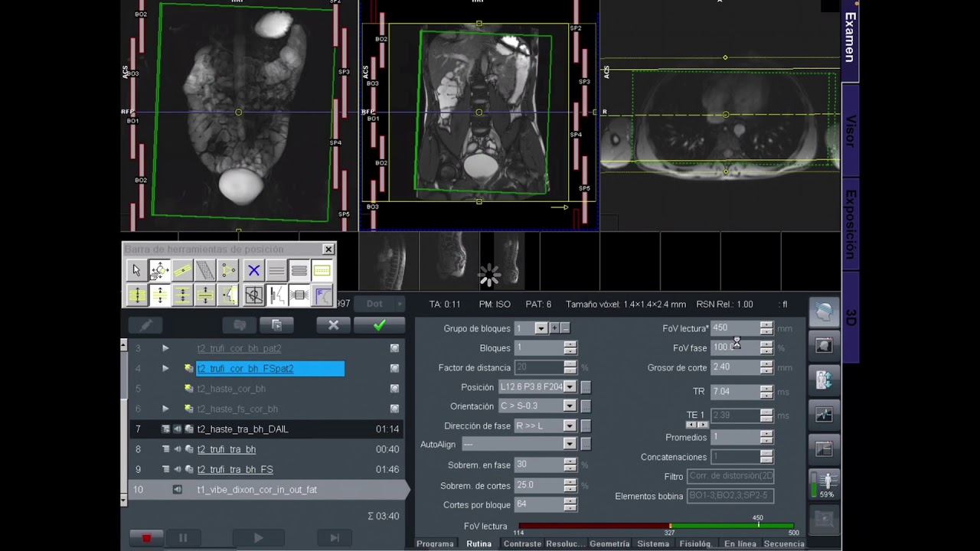The height and width of the screenshot is (551, 980).
Task: Click the copy pages icon button above queue
Action: (x=276, y=325)
